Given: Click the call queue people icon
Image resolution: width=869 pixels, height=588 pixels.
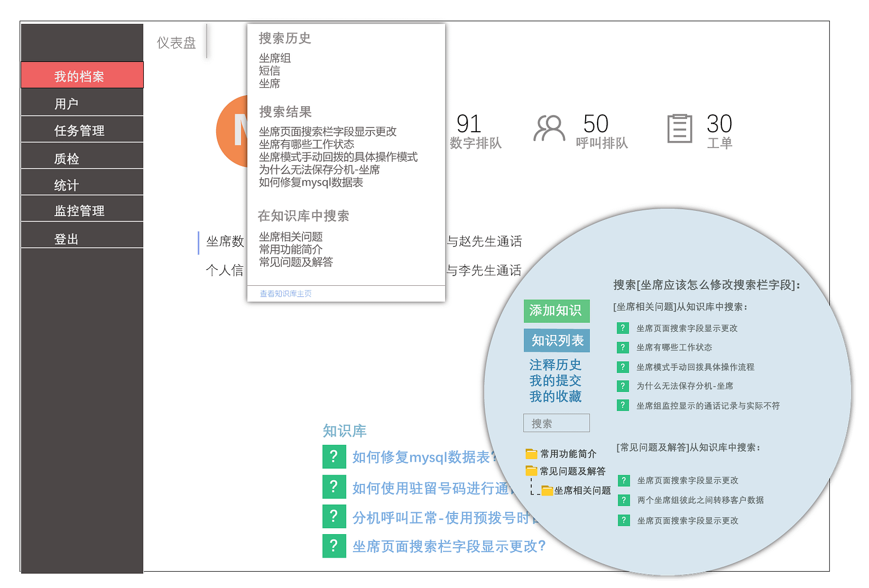Looking at the screenshot, I should click(x=549, y=128).
